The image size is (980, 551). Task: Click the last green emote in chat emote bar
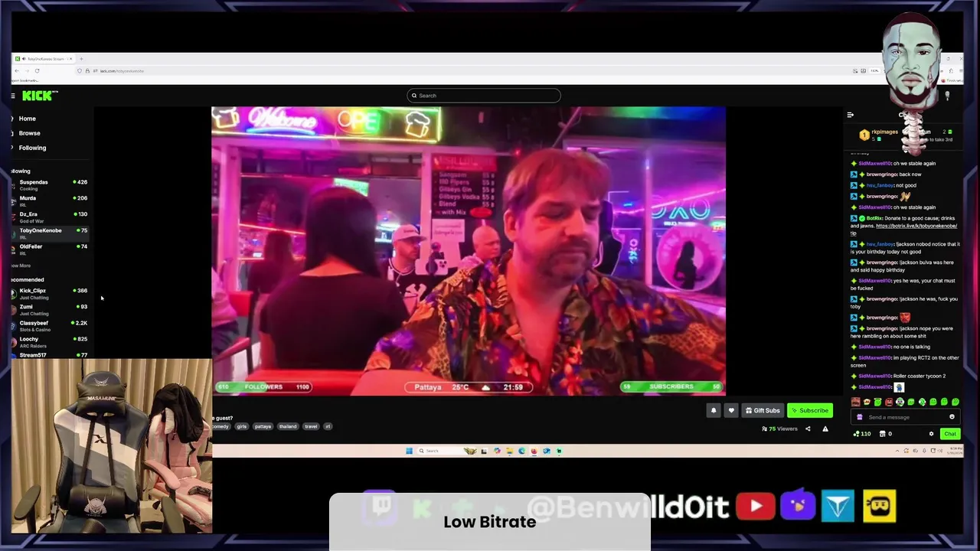click(x=955, y=402)
